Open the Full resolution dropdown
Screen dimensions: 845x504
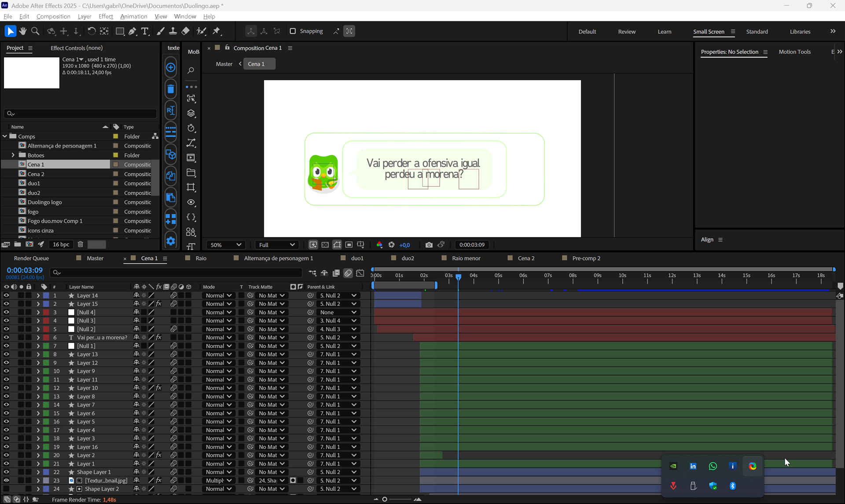[x=276, y=245]
